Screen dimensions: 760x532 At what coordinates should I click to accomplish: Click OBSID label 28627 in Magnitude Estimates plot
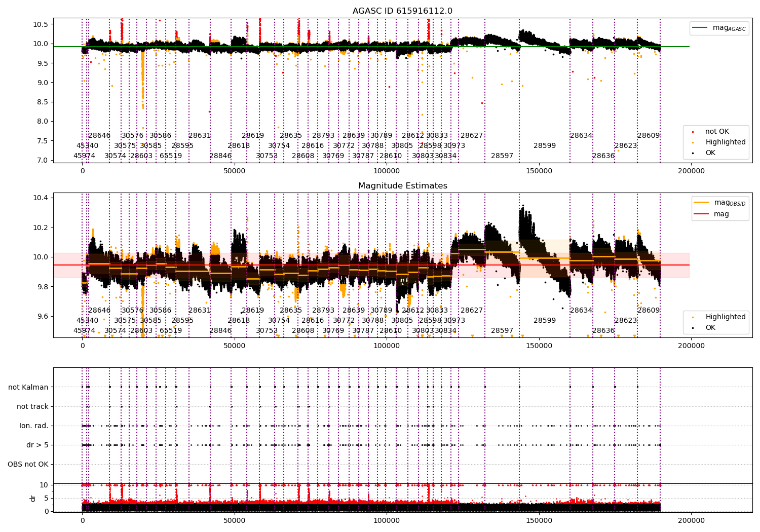click(x=472, y=311)
